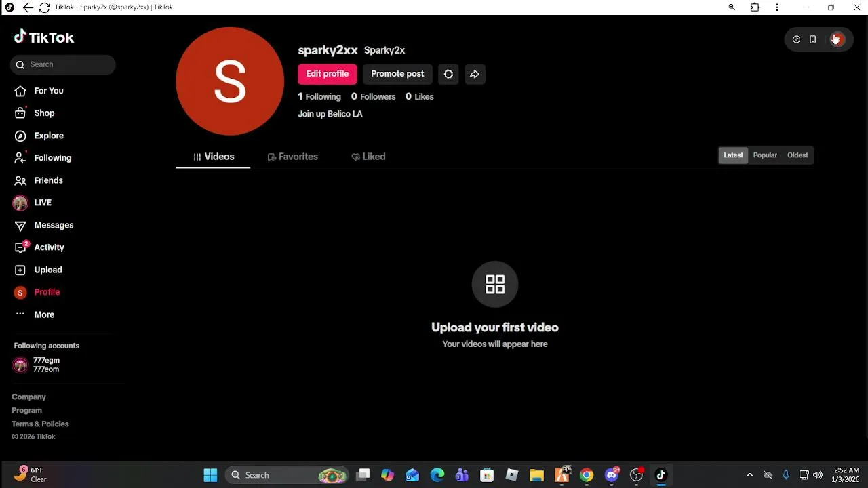Open the volume speaker tray icon
868x488 pixels.
coord(818,475)
